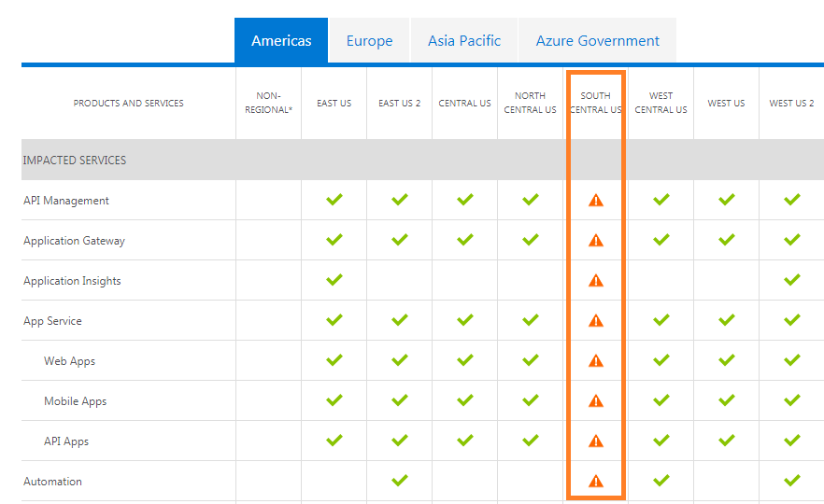Click the Central US column header
The image size is (824, 504).
pyautogui.click(x=465, y=103)
